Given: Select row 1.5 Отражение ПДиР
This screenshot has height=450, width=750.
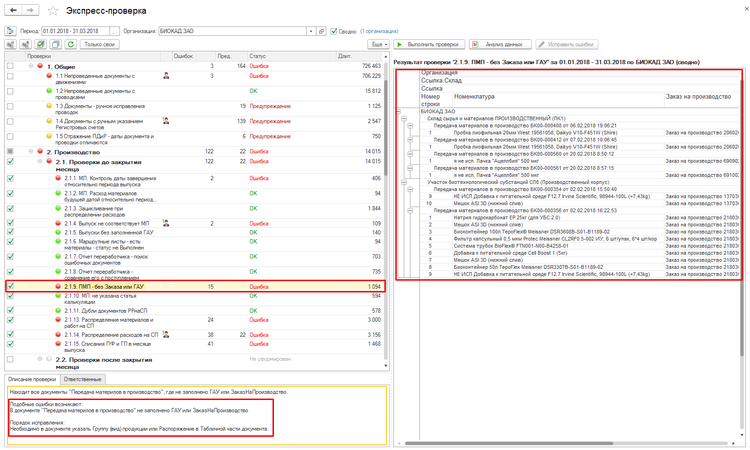Looking at the screenshot, I should (195, 139).
